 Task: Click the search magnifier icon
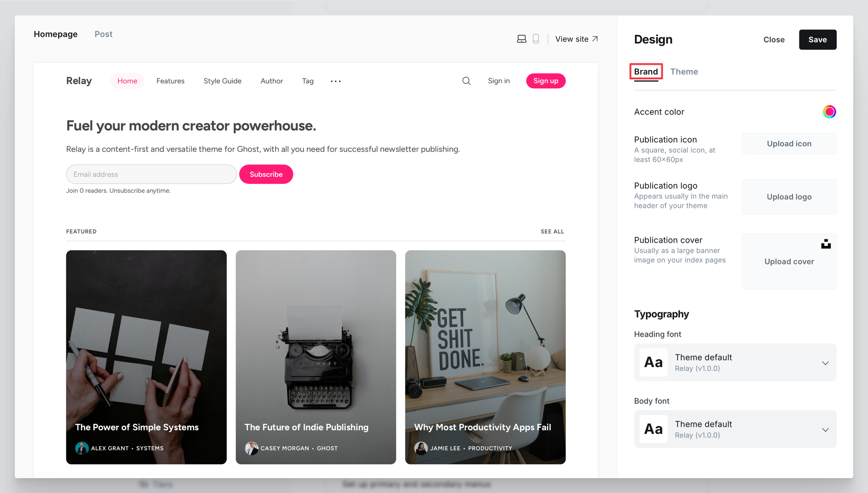(x=467, y=81)
